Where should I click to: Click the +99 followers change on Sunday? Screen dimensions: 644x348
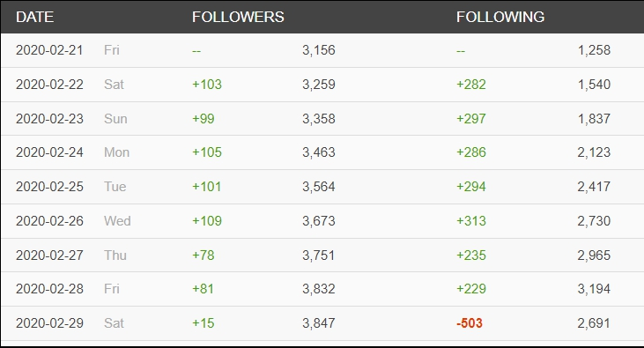coord(204,119)
